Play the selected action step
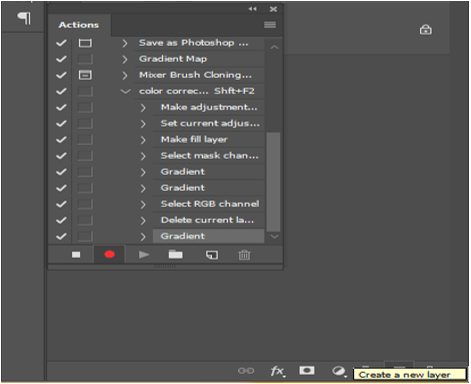Image resolution: width=471 pixels, height=384 pixels. [x=144, y=255]
